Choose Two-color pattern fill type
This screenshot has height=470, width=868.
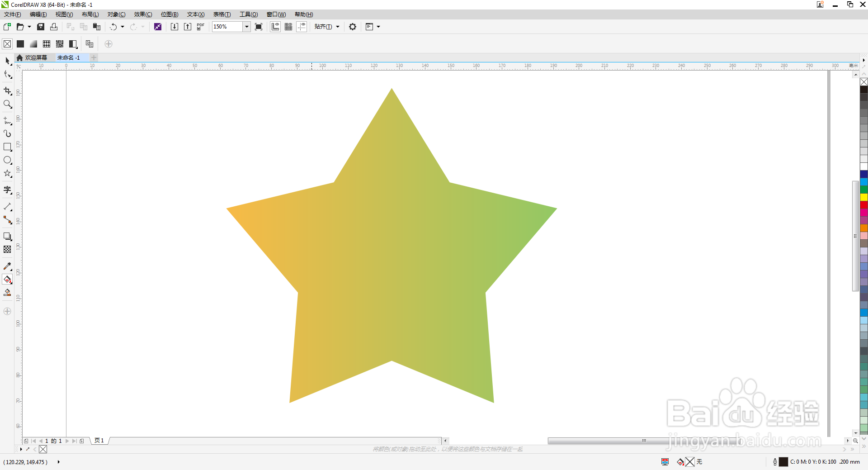[73, 44]
